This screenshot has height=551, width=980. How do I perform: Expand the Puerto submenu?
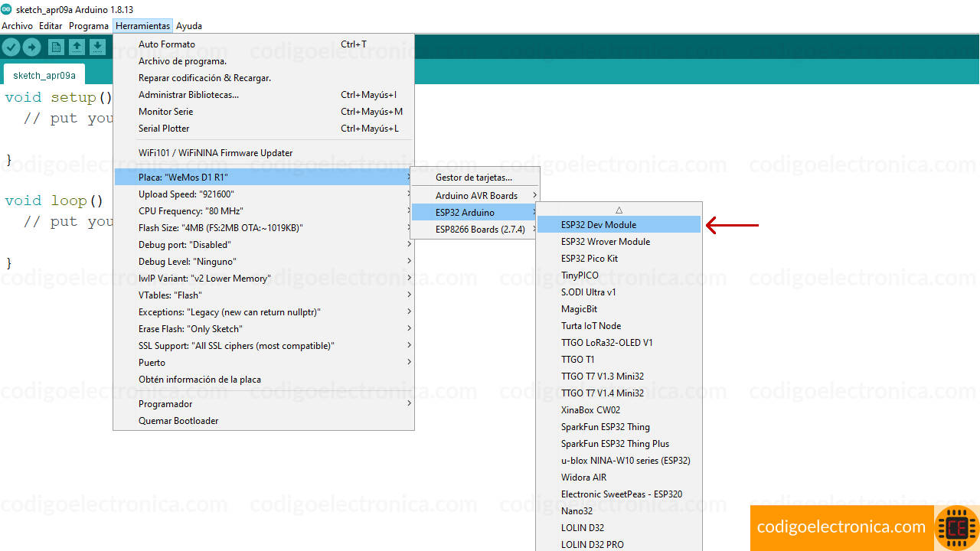[x=263, y=363]
